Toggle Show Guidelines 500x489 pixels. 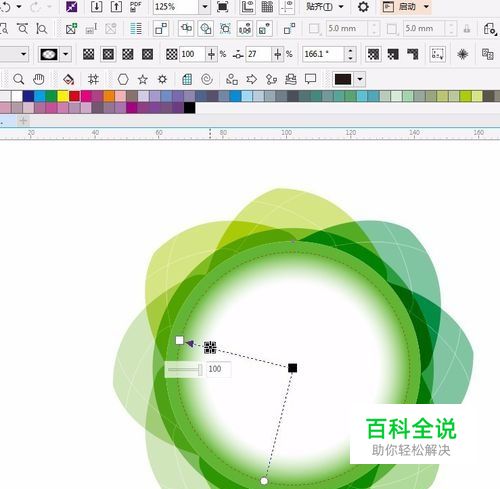[287, 7]
